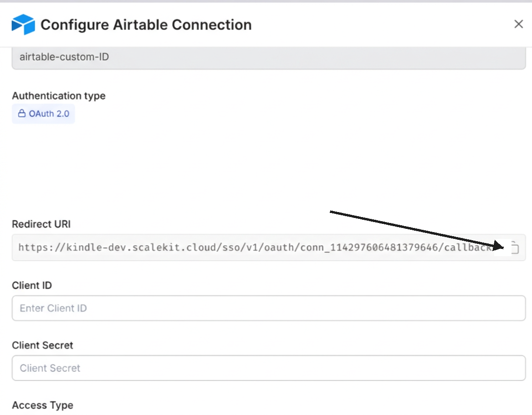Click inside the Redirect URI field
Image resolution: width=532 pixels, height=415 pixels.
[x=255, y=248]
